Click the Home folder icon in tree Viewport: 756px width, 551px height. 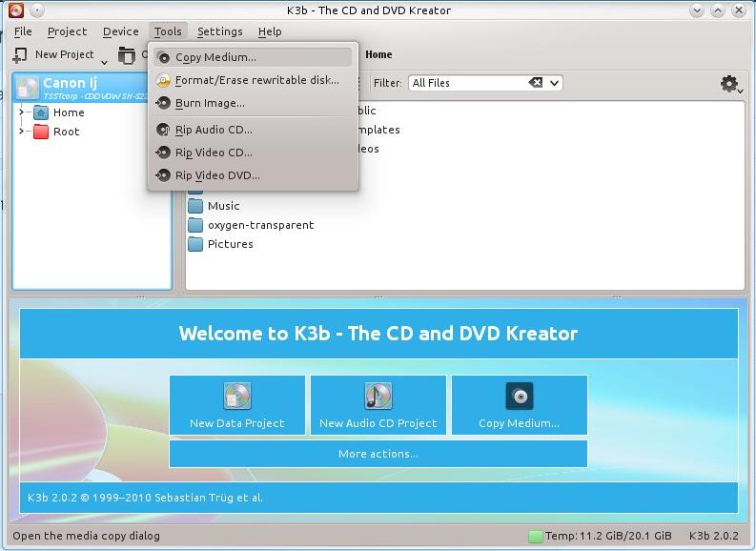(x=41, y=112)
